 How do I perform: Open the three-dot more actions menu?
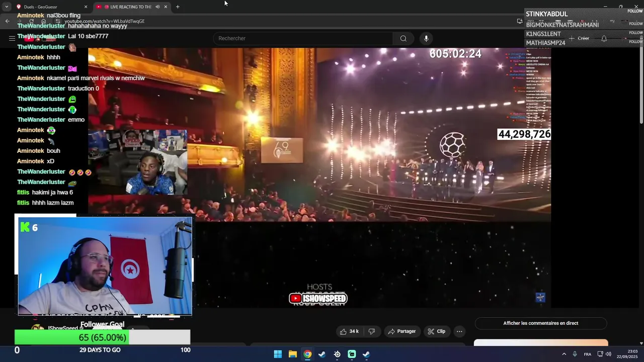pos(459,331)
